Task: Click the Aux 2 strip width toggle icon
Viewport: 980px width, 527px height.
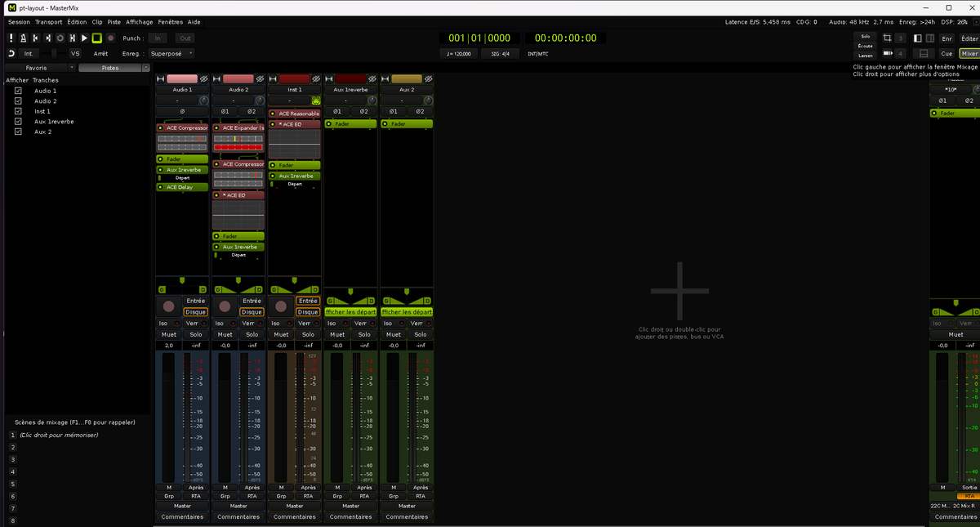Action: (385, 79)
